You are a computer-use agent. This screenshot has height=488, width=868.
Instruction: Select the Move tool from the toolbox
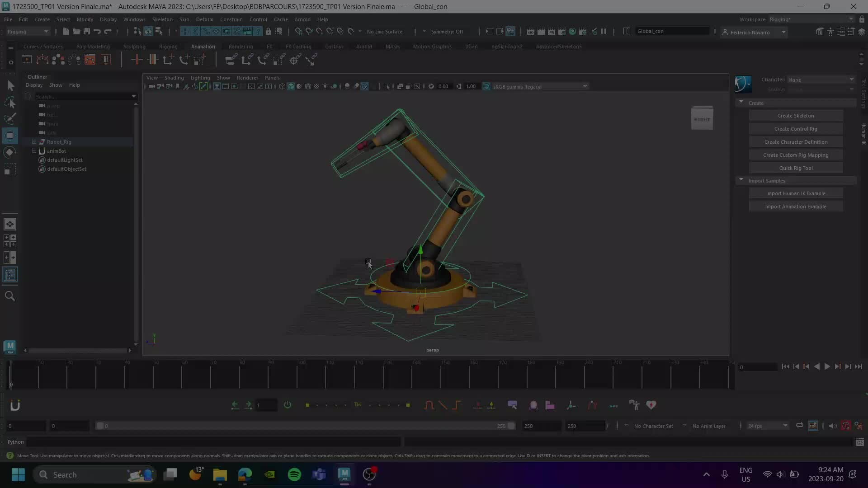coord(10,136)
